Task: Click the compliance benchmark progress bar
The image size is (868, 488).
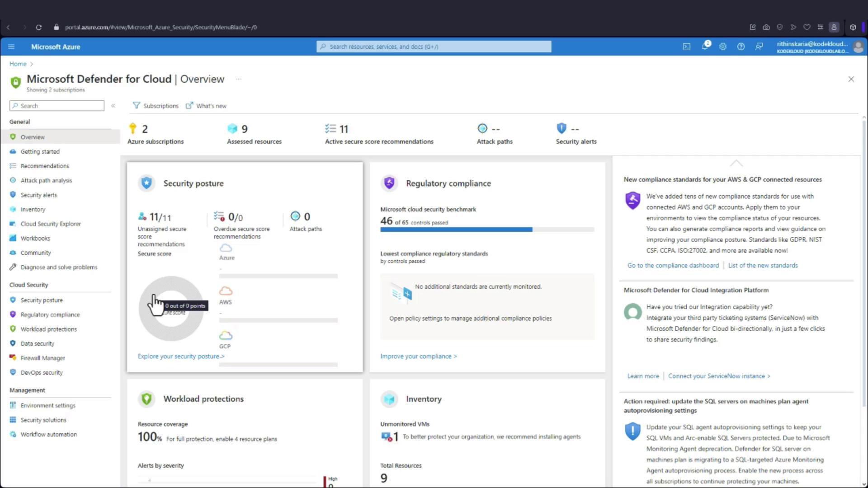Action: point(487,230)
